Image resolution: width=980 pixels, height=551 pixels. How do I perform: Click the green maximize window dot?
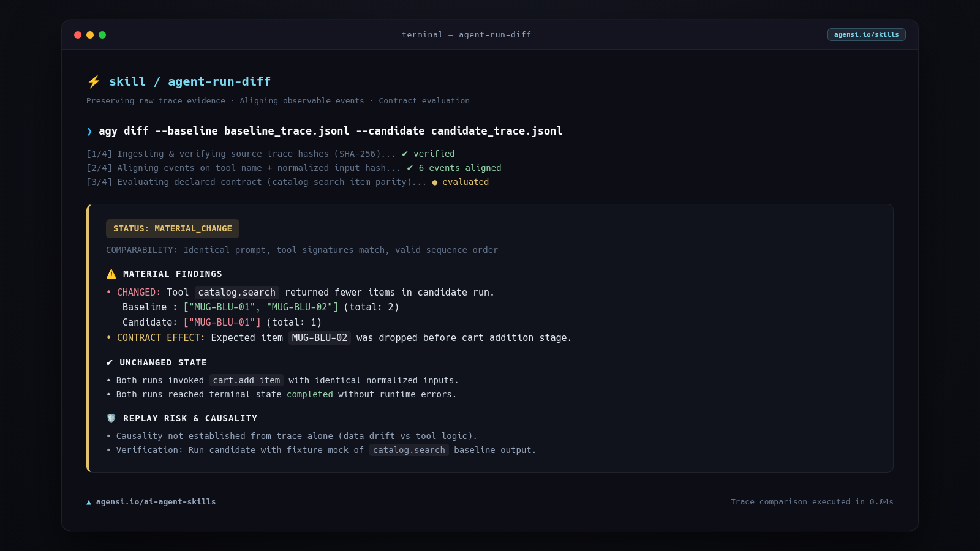[102, 35]
